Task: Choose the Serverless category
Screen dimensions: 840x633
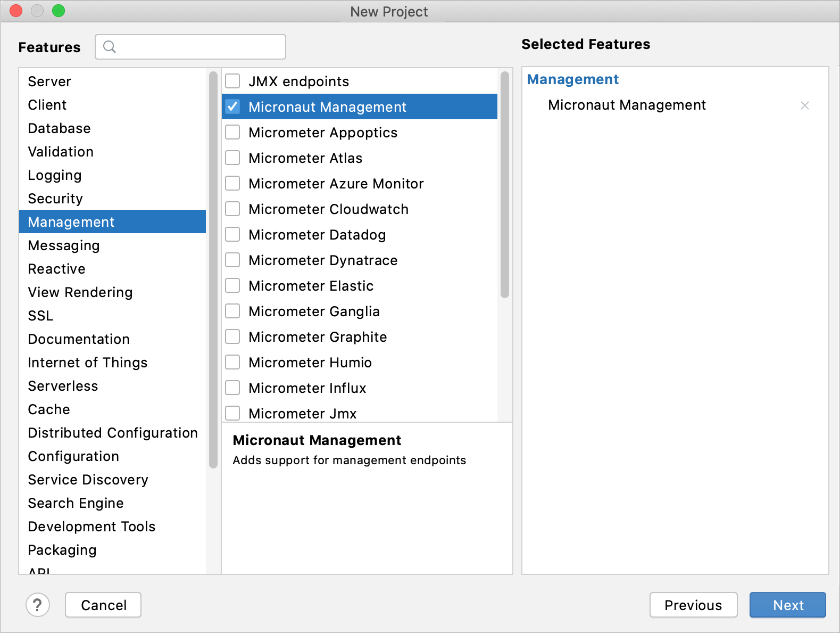Action: pyautogui.click(x=112, y=386)
